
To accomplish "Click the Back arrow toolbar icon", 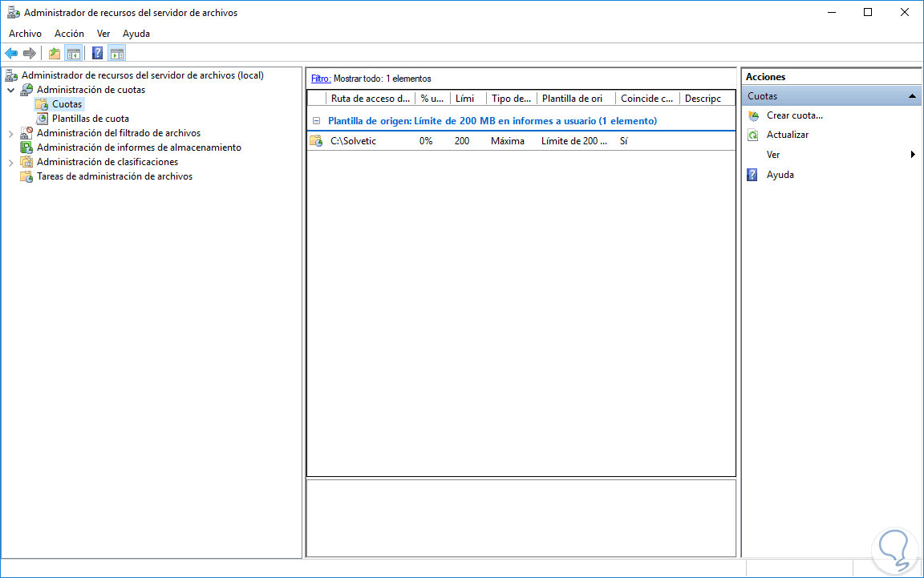I will pos(11,54).
